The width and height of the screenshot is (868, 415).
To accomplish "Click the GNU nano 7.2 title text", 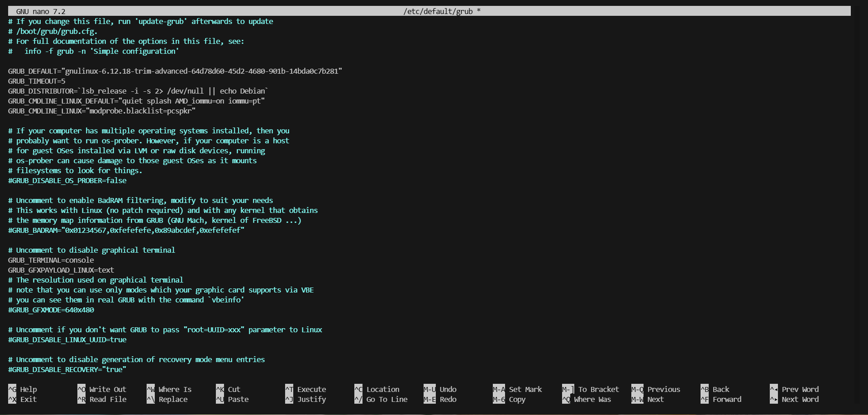I will [41, 11].
